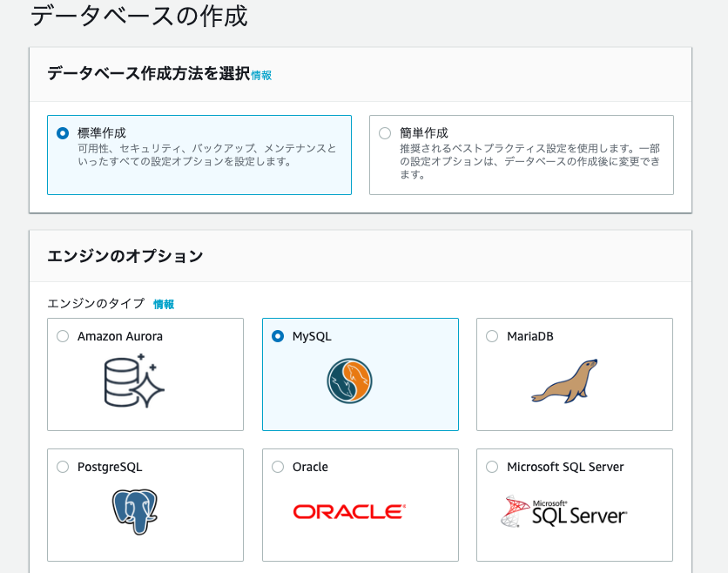Select the PostgreSQL engine card
728x573 pixels.
tap(145, 505)
